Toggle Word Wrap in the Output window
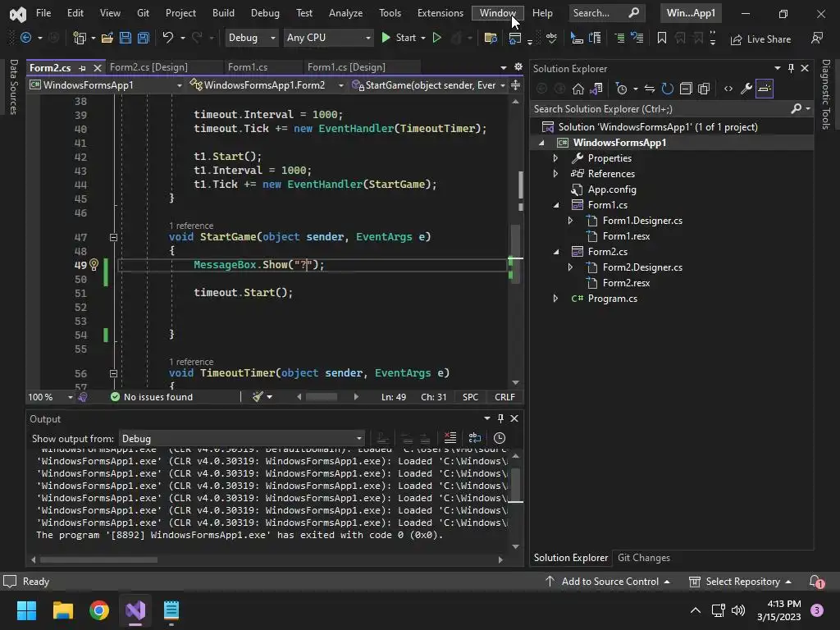 click(475, 438)
